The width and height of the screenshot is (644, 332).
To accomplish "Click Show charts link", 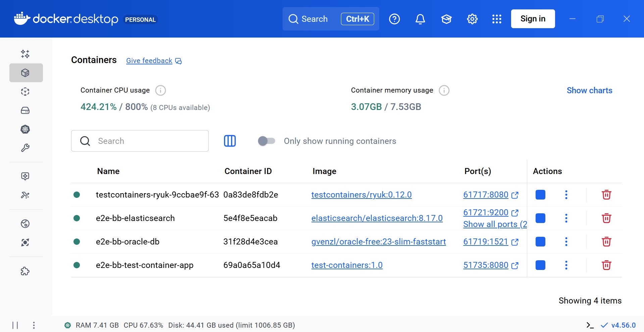I will (x=589, y=90).
